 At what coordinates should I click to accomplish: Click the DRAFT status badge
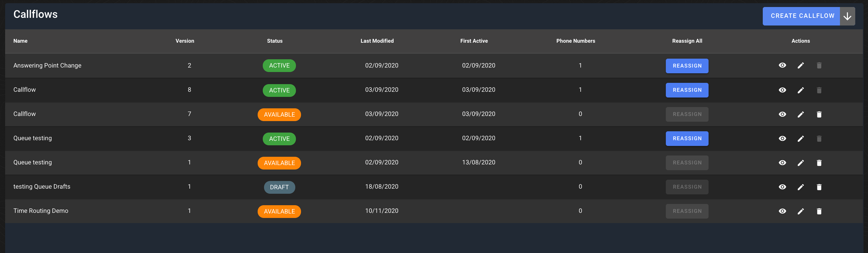[x=279, y=187]
